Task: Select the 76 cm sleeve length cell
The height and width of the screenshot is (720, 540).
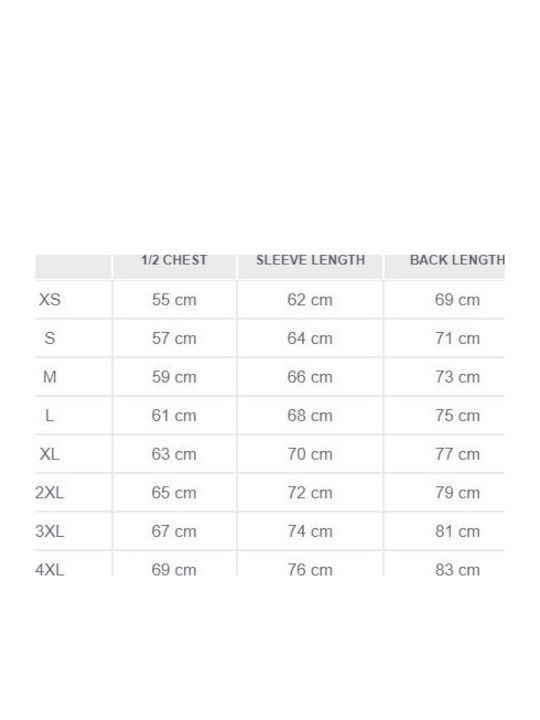Action: (310, 570)
